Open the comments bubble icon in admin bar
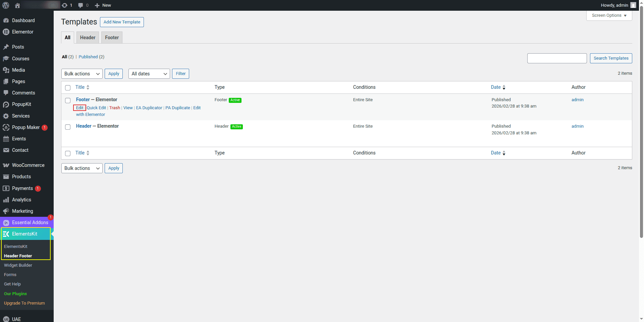The height and width of the screenshot is (322, 644). pyautogui.click(x=80, y=5)
